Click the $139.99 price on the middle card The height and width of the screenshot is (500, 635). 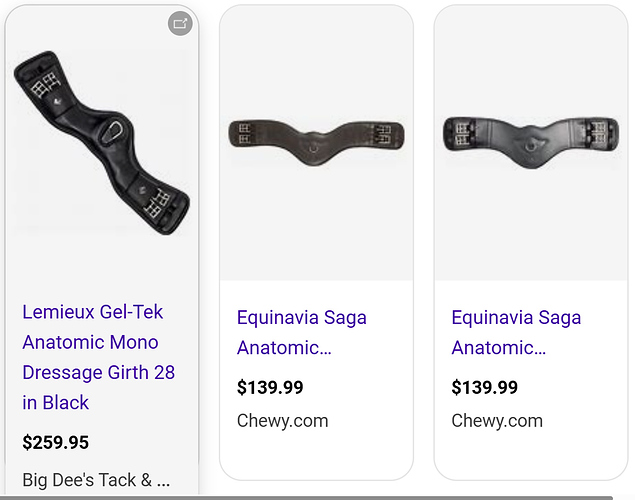click(x=270, y=387)
